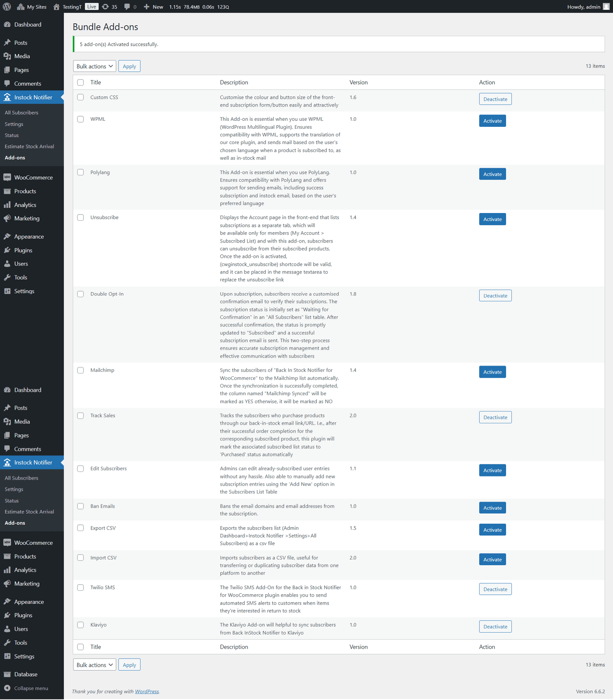Image resolution: width=613 pixels, height=700 pixels.
Task: Open the New content menu
Action: tap(154, 7)
